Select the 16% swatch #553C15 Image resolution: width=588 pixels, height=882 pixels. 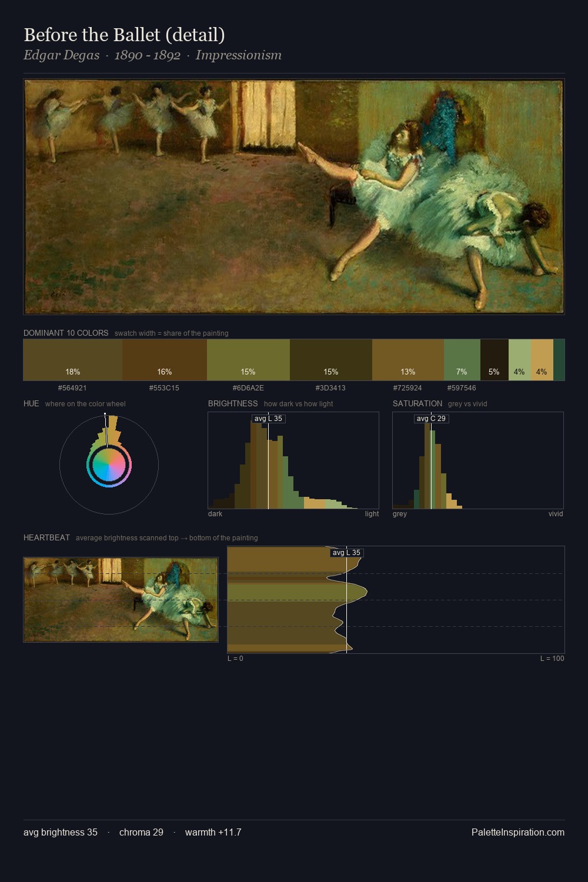[165, 360]
